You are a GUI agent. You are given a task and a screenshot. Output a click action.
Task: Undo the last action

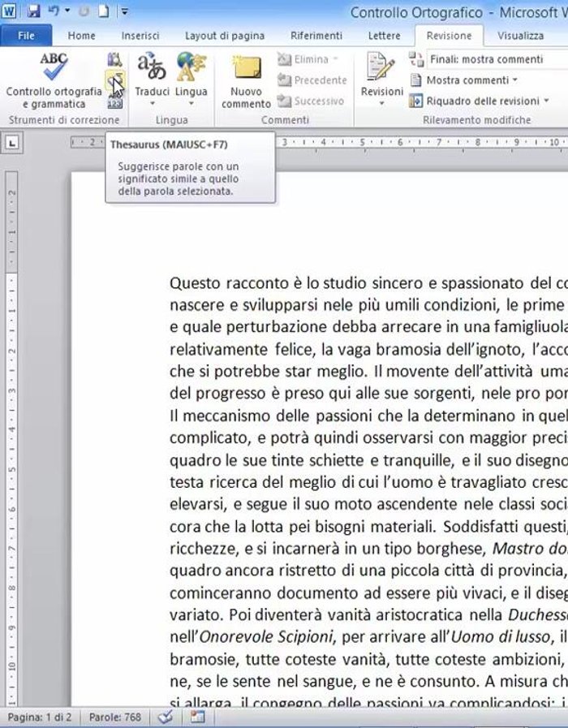pos(54,11)
